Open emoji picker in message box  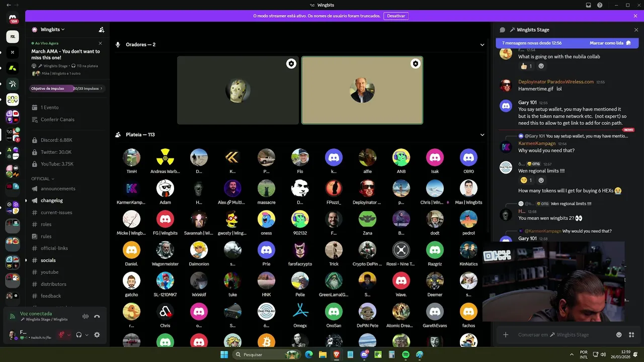coord(619,335)
